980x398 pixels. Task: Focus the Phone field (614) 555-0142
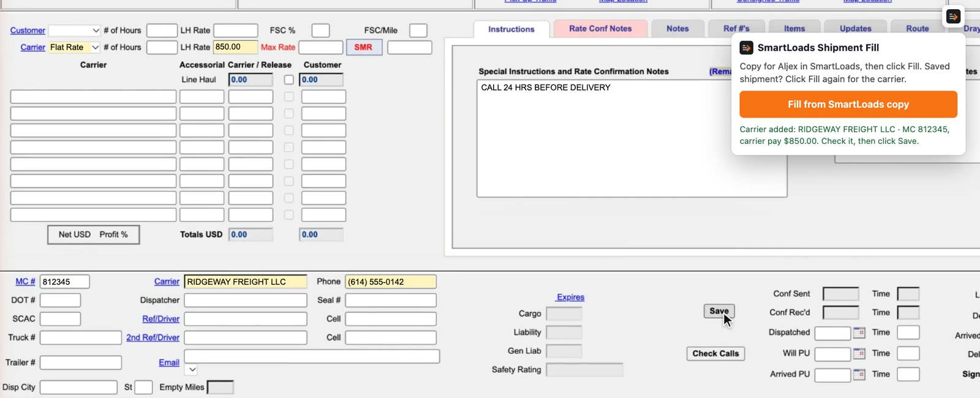pos(391,282)
